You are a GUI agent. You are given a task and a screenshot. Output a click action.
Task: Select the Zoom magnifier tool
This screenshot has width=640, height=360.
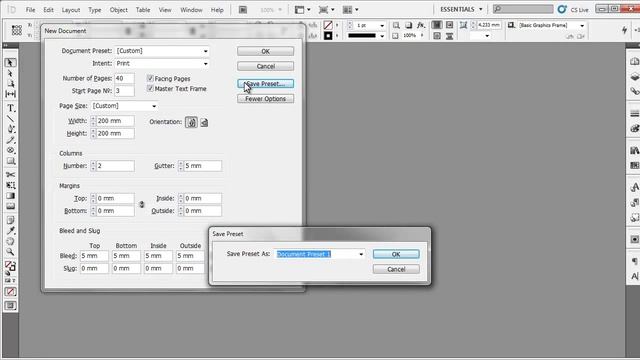(11, 252)
